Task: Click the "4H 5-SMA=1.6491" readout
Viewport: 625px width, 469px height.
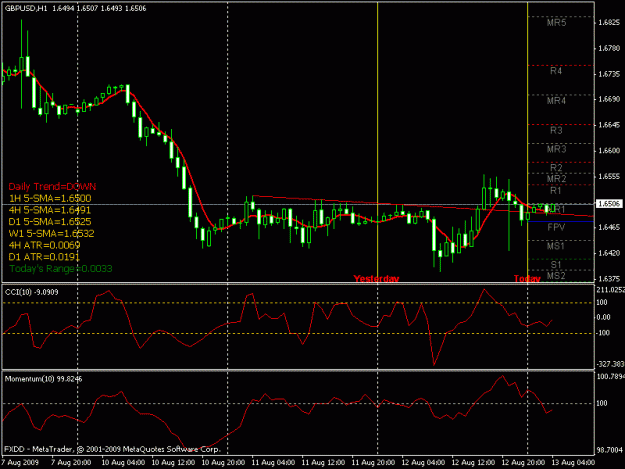Action: coord(50,210)
